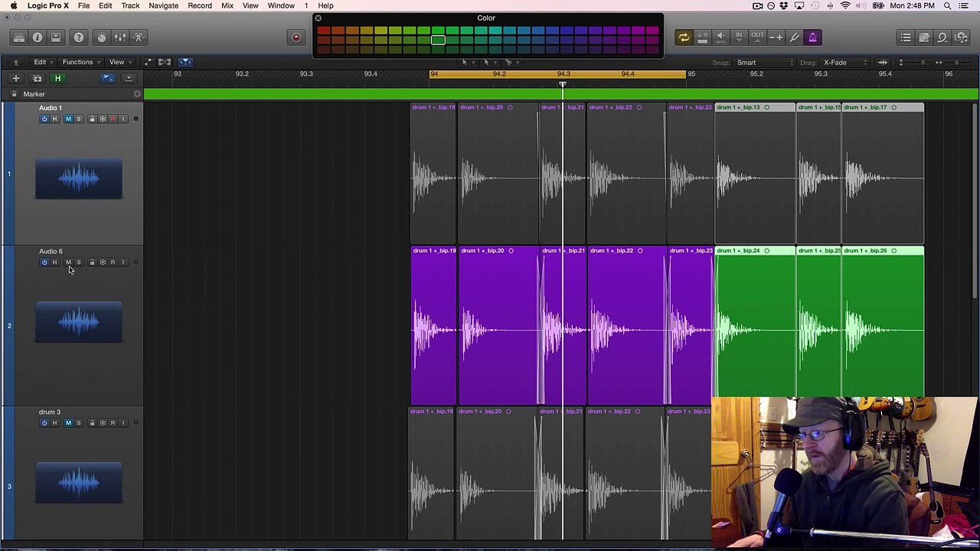Click the Record button in control bar
Image resolution: width=980 pixels, height=551 pixels.
pyautogui.click(x=296, y=37)
